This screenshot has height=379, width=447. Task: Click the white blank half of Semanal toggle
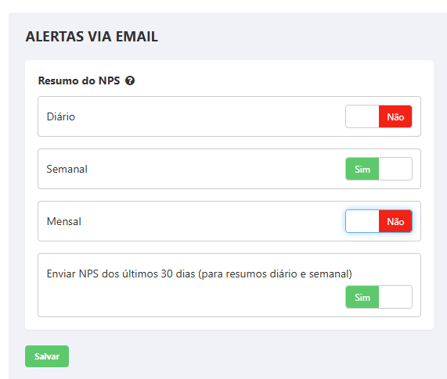tap(395, 169)
